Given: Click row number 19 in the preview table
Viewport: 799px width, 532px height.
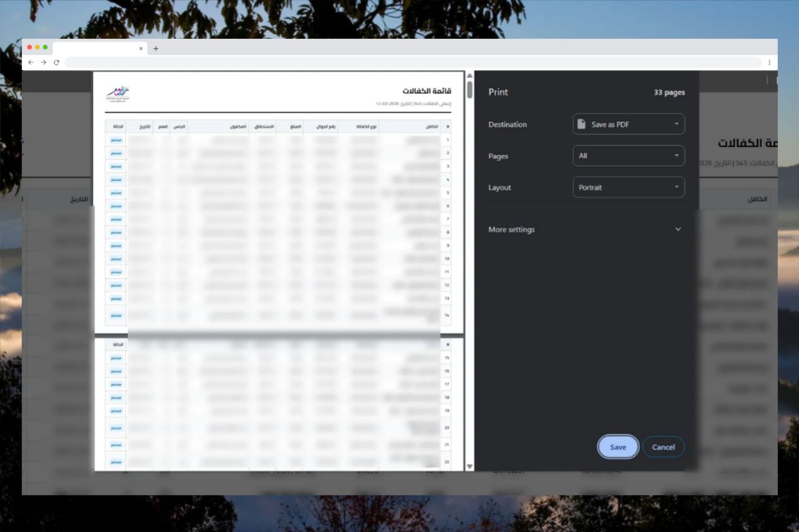Looking at the screenshot, I should 446,410.
